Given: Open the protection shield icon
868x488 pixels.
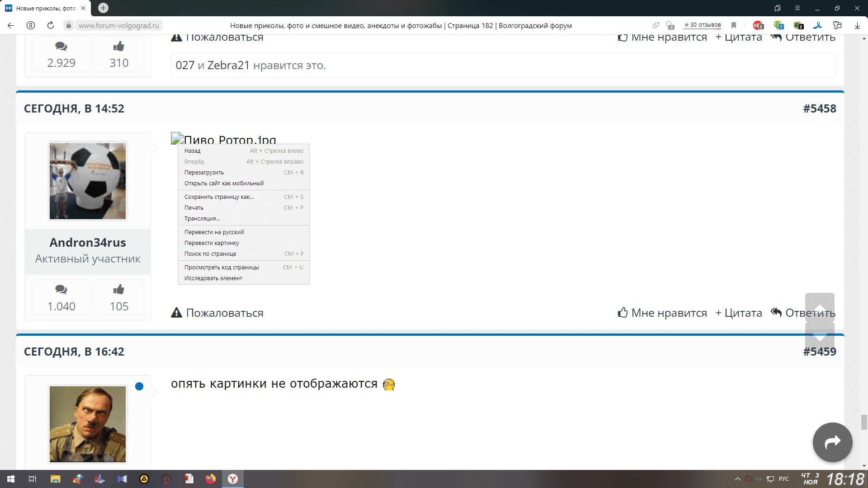Looking at the screenshot, I should [670, 25].
